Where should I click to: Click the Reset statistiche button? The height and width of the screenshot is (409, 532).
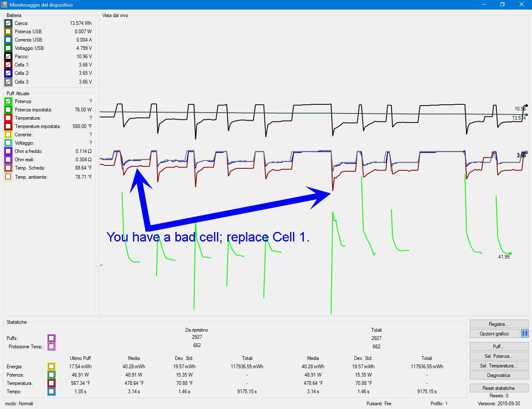[498, 388]
